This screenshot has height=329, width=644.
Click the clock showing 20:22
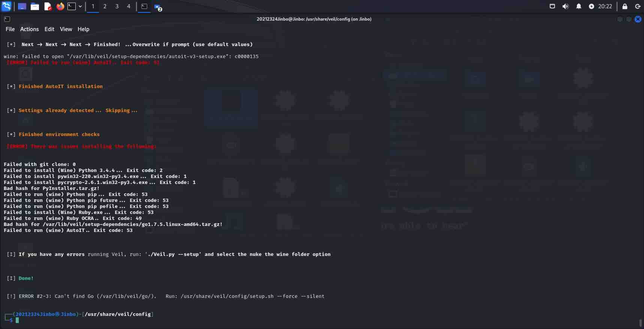605,6
